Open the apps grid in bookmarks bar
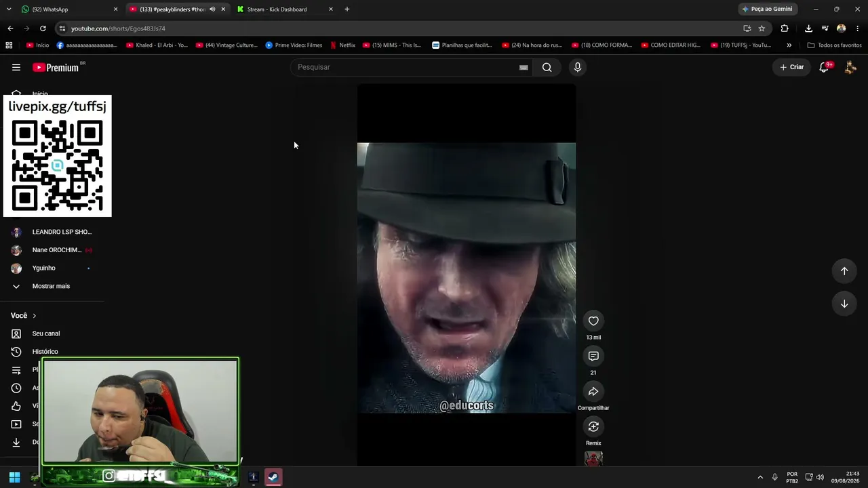 (9, 45)
